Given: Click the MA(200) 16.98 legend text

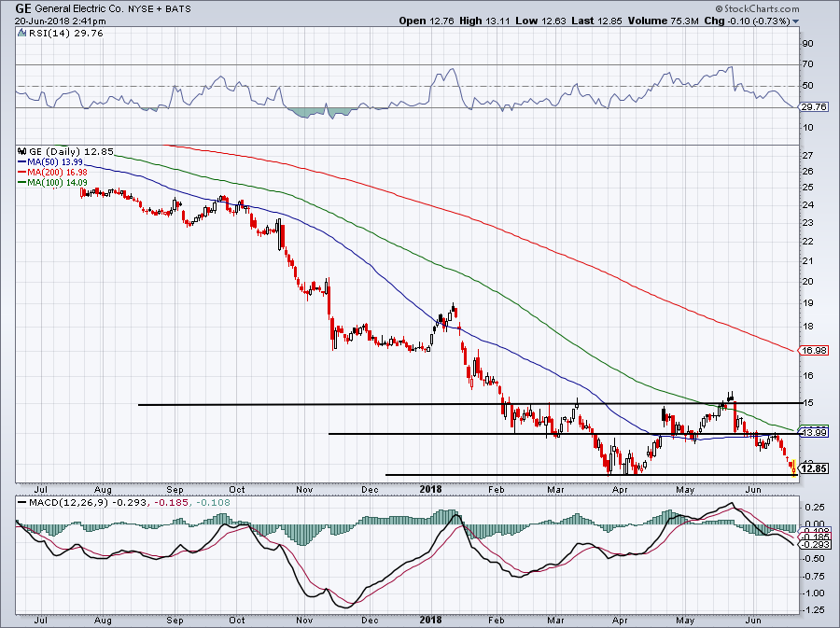Looking at the screenshot, I should click(57, 173).
